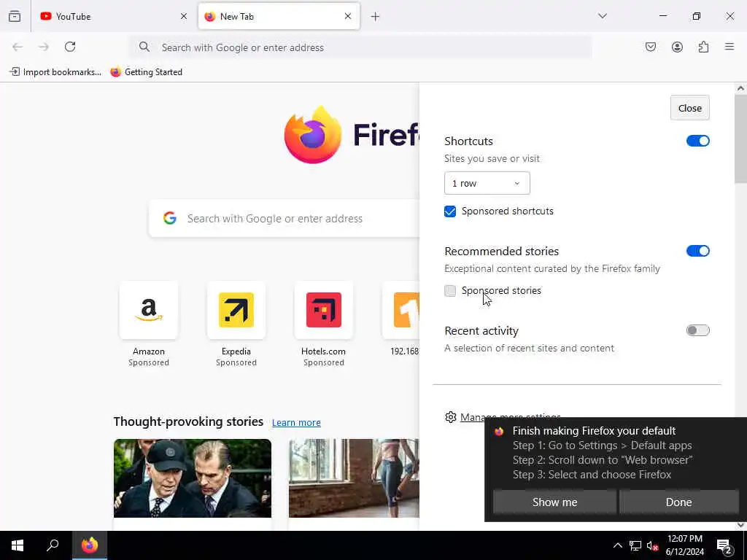Close the New Tab tab
This screenshot has width=747, height=560.
[x=348, y=16]
